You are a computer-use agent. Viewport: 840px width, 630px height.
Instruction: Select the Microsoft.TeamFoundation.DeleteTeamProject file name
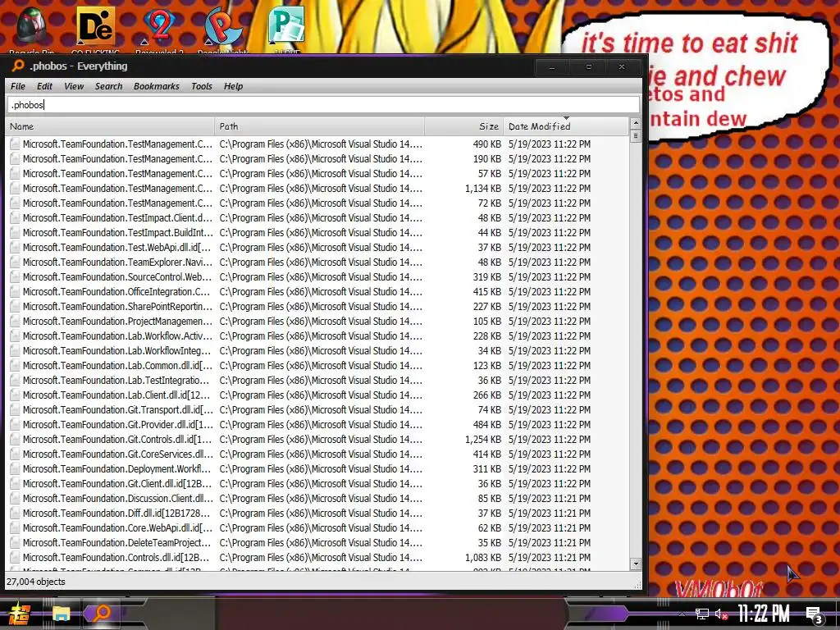116,542
